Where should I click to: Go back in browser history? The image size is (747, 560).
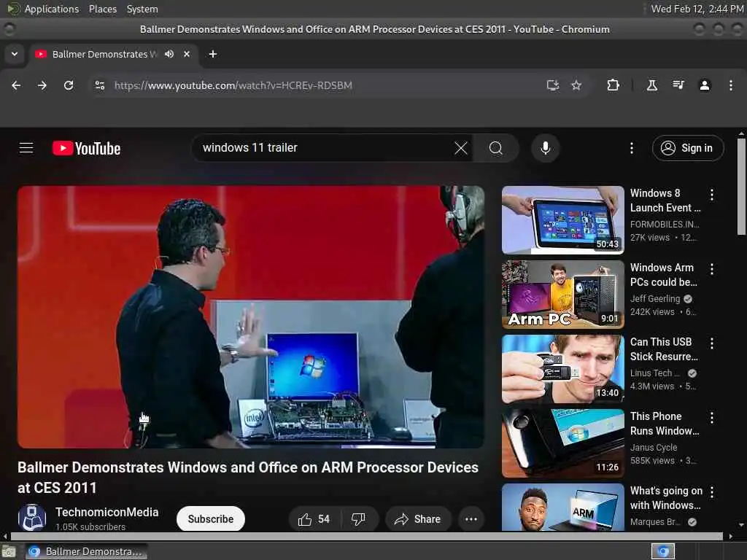(x=16, y=85)
